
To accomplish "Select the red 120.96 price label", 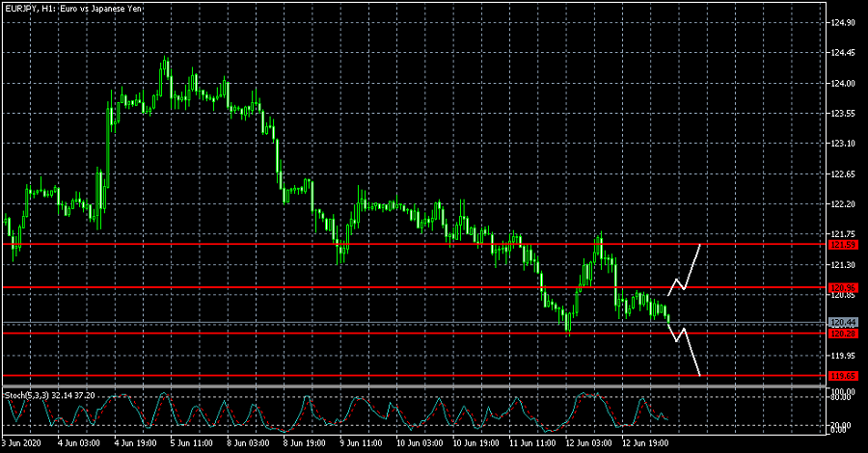I will 842,287.
